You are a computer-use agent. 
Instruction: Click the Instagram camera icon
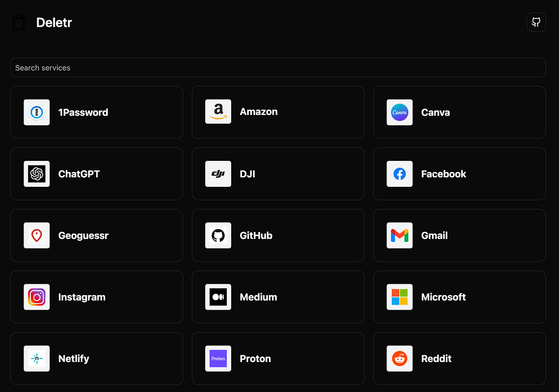click(x=37, y=297)
